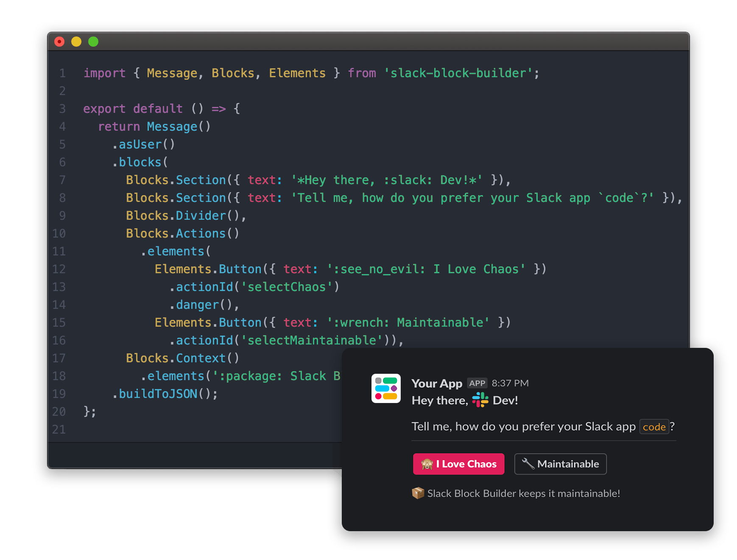
Task: Click the Slack logo emoji in message
Action: click(x=480, y=400)
